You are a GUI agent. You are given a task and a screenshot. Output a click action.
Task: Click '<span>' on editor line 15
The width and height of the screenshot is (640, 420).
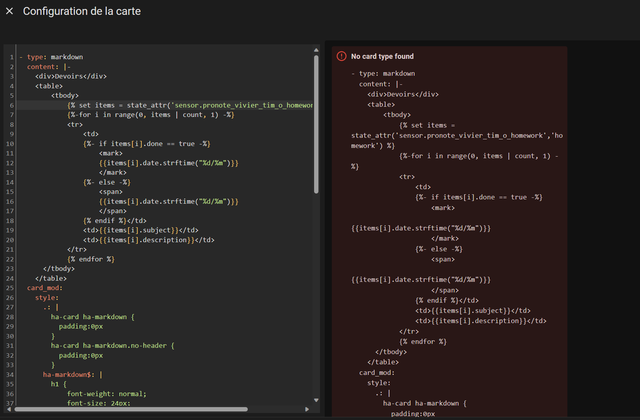pos(111,192)
